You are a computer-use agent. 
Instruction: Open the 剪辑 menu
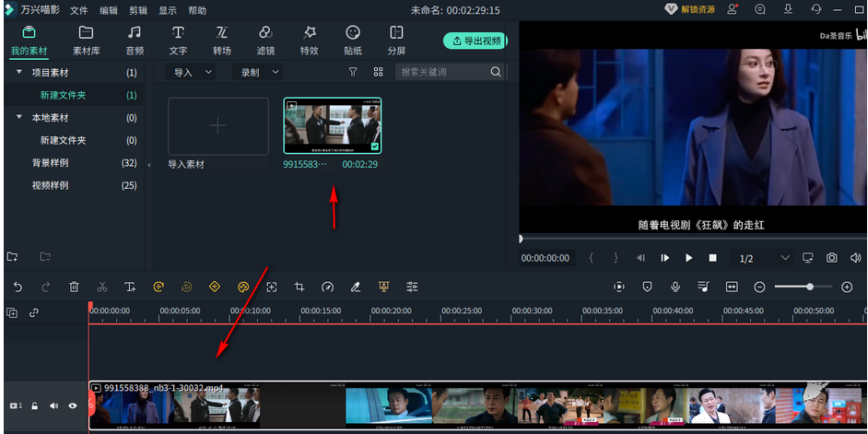(138, 10)
